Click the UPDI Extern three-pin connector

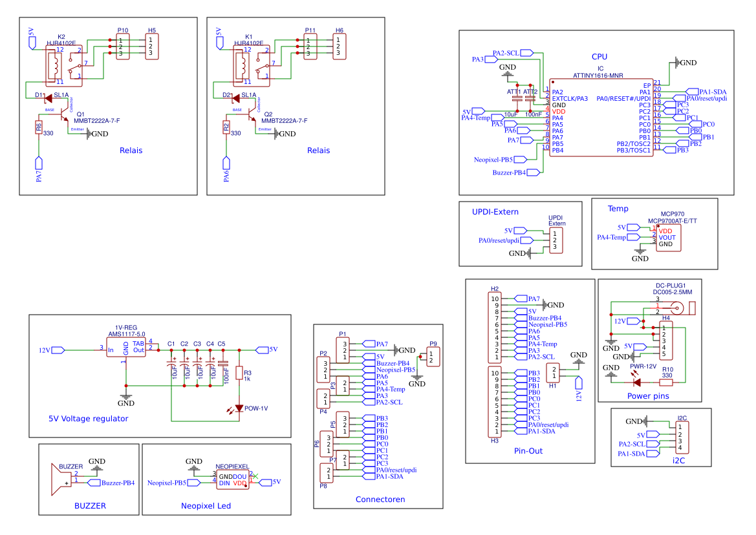point(556,240)
